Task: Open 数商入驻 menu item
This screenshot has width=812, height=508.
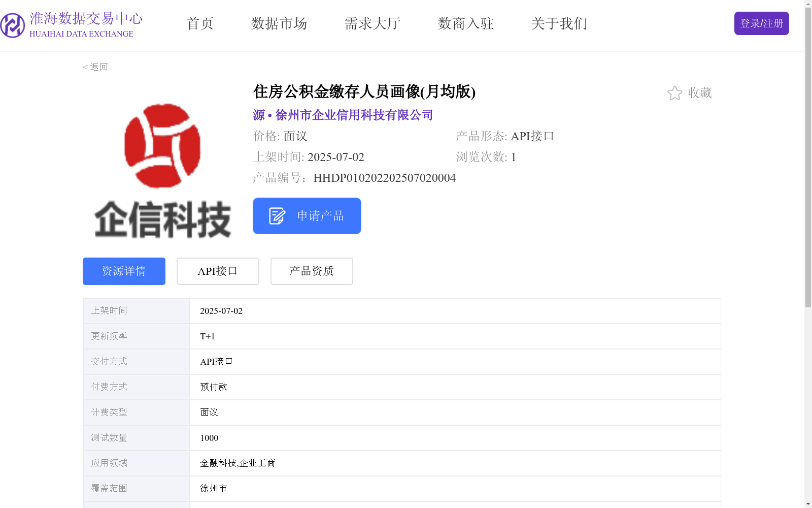Action: coord(466,23)
